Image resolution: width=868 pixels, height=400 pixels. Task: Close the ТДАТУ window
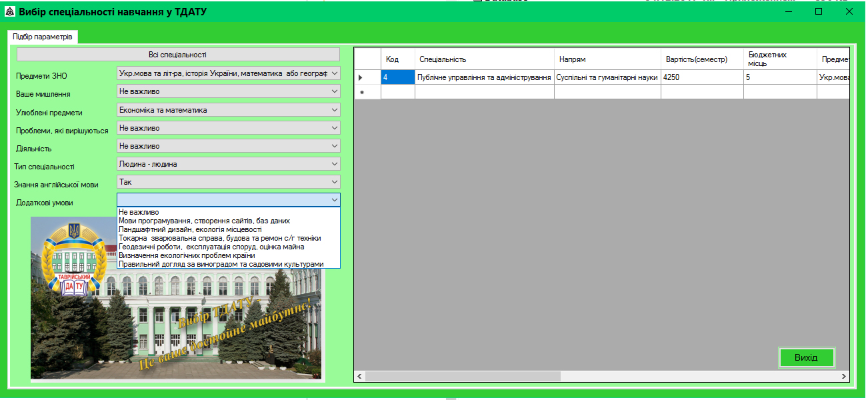click(x=849, y=11)
